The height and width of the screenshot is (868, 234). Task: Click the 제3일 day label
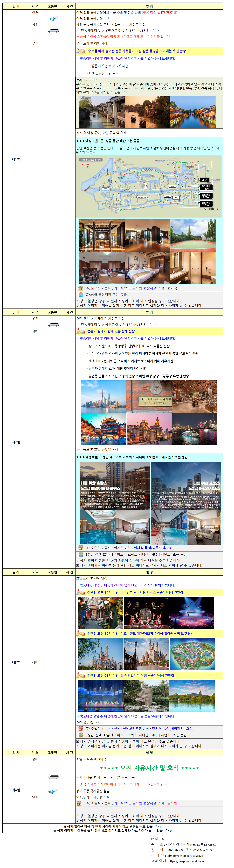(x=16, y=662)
